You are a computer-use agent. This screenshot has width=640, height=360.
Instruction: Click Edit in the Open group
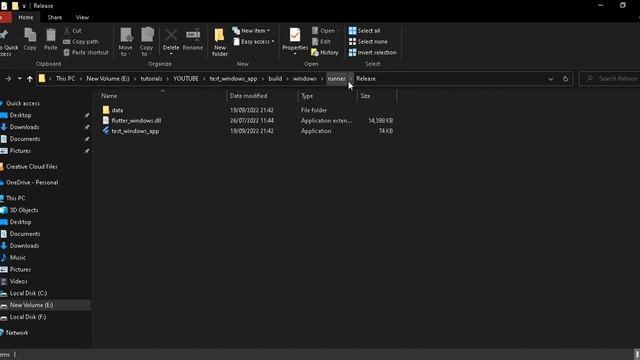[321, 42]
